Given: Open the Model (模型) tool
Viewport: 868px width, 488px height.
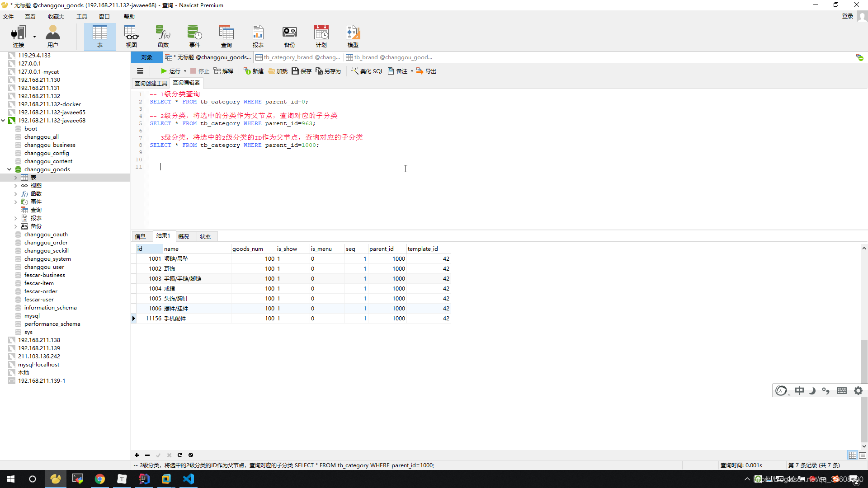Looking at the screenshot, I should point(353,36).
